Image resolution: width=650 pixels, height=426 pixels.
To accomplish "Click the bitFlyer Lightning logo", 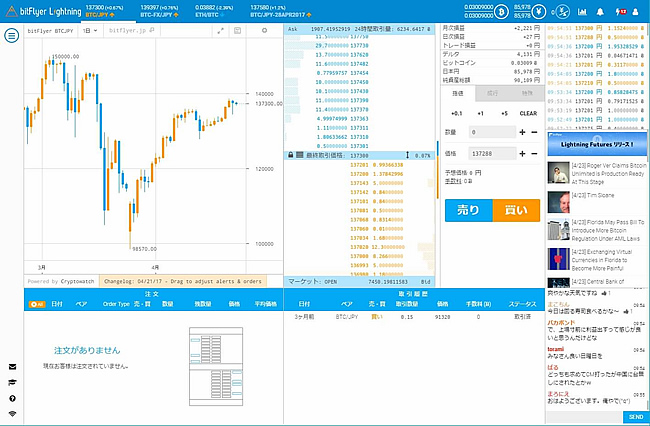I will (44, 11).
